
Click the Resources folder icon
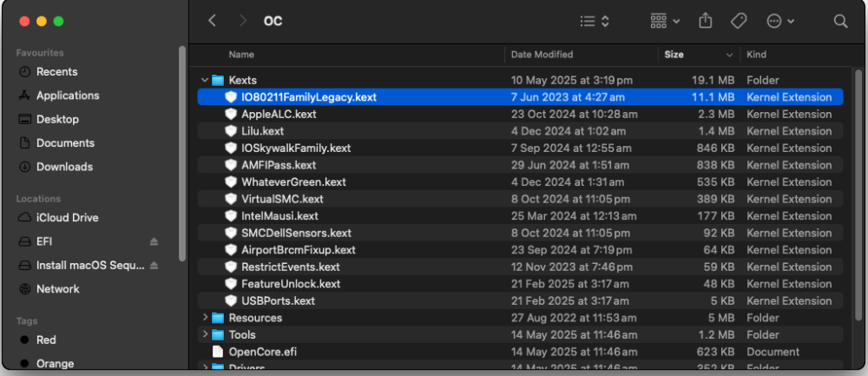(218, 318)
